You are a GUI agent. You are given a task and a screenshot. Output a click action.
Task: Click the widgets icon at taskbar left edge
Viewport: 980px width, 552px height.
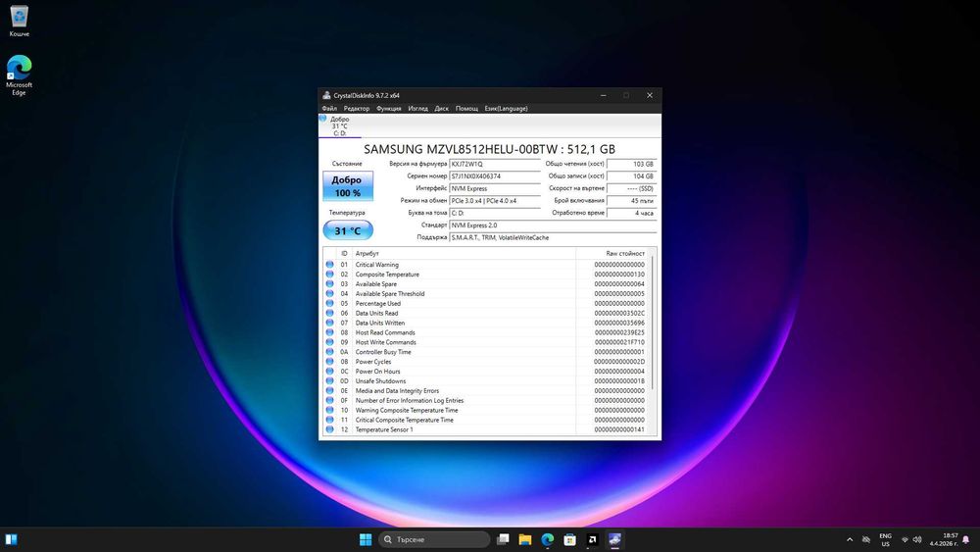pyautogui.click(x=11, y=539)
